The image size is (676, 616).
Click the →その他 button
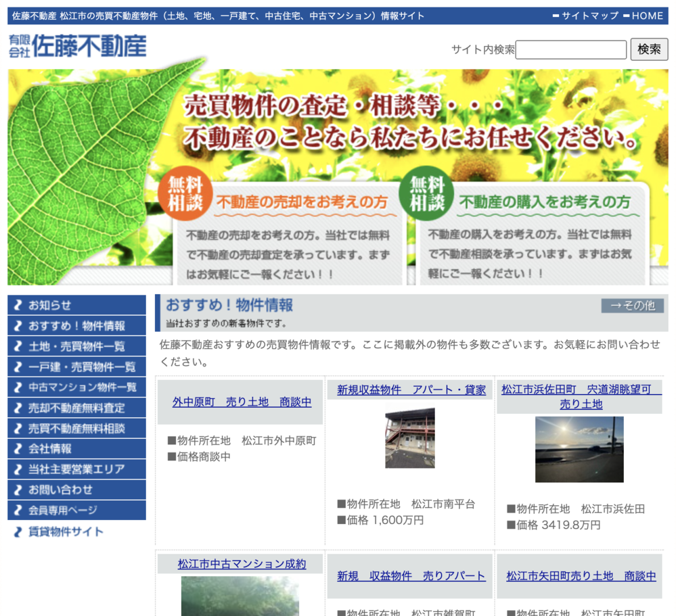pos(633,306)
